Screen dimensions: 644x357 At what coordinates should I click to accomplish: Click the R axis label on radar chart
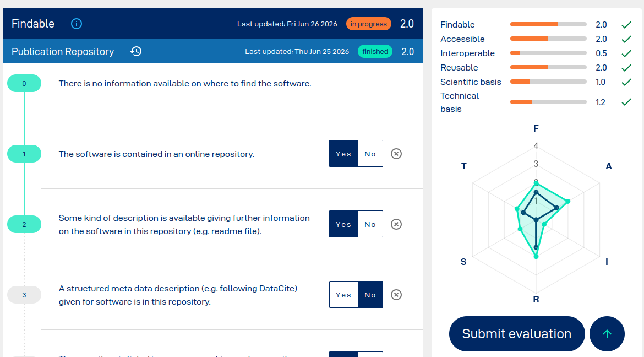(x=536, y=299)
